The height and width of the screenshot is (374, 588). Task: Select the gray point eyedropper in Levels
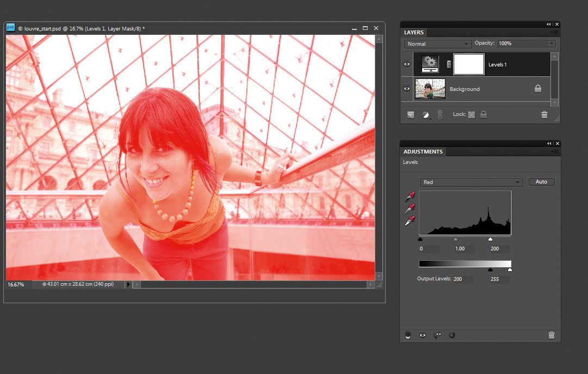[411, 209]
